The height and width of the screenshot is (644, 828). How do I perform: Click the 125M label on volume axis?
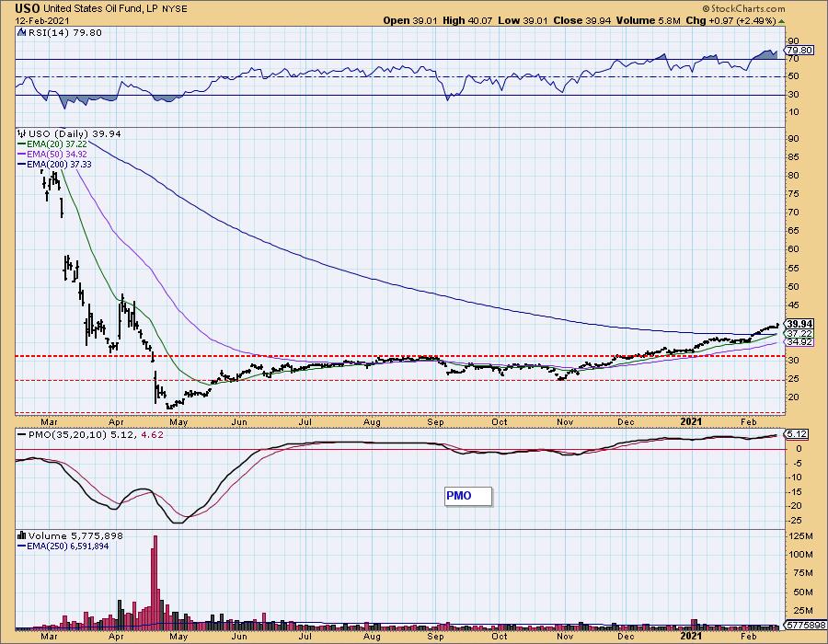(x=801, y=535)
